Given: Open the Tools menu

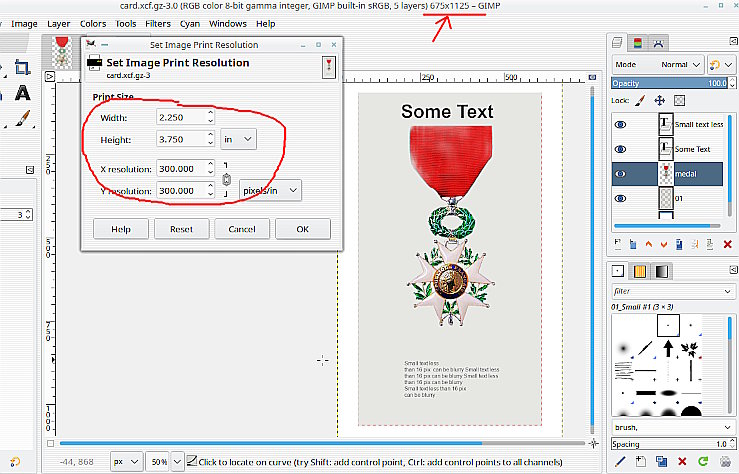Looking at the screenshot, I should (125, 24).
